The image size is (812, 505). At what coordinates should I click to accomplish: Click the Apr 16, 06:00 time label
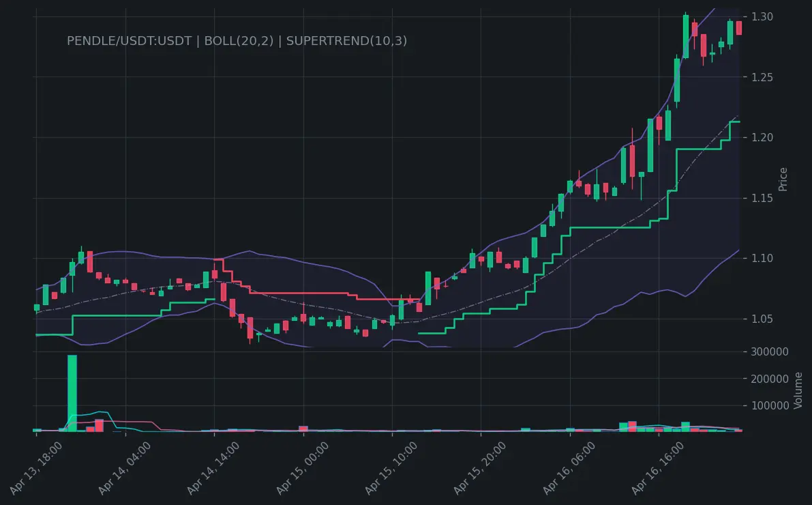point(569,468)
